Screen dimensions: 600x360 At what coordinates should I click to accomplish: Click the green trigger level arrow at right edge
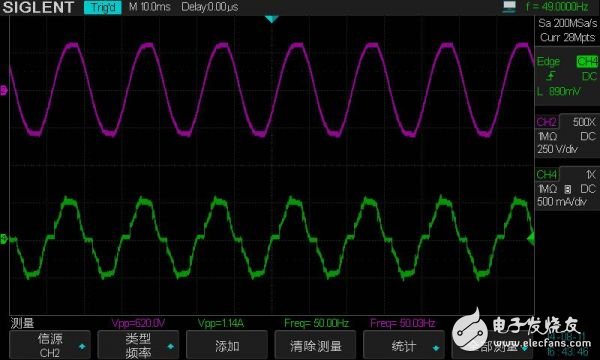click(530, 239)
